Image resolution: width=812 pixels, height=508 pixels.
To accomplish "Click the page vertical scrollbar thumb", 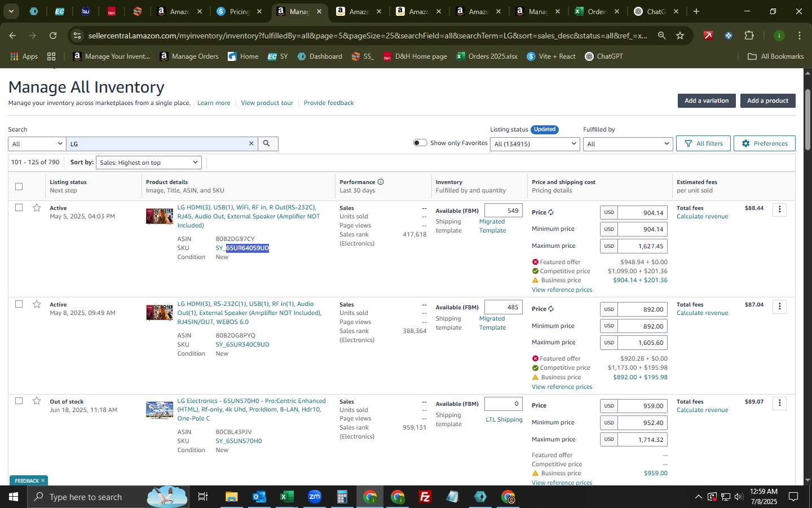I will 807,119.
